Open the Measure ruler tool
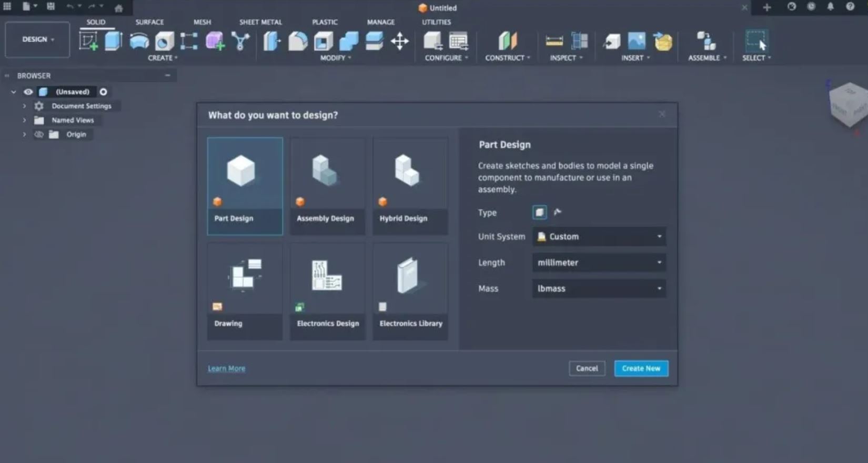868x463 pixels. pos(554,41)
